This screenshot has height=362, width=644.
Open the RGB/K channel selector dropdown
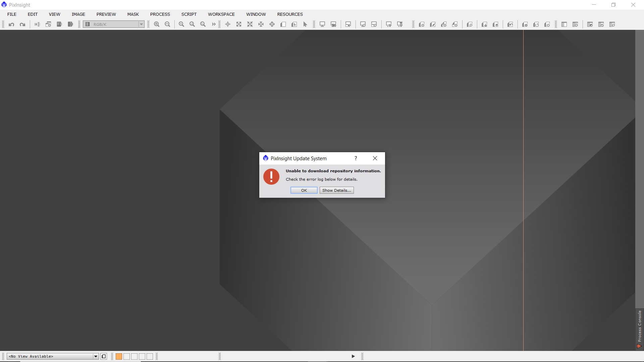[114, 24]
